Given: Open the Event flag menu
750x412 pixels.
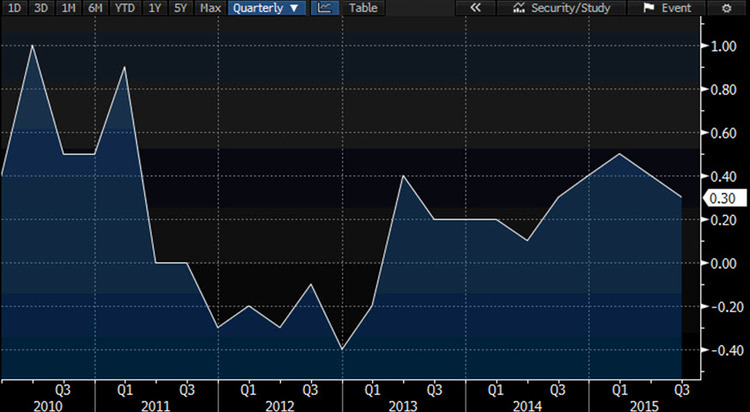Looking at the screenshot, I should pyautogui.click(x=666, y=8).
